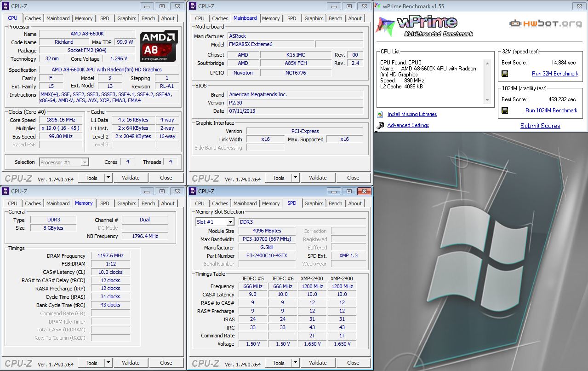
Task: Click Close button in the CPU-tab window
Action: 166,178
